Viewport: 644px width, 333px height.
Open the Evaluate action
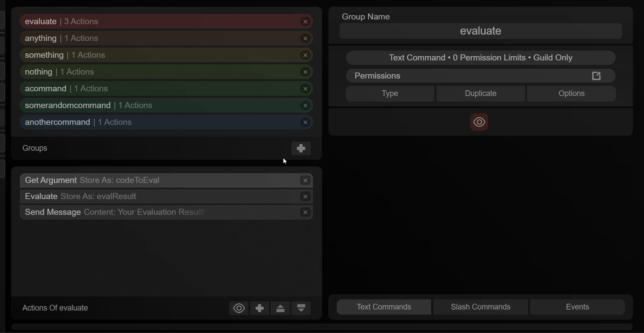(x=166, y=196)
